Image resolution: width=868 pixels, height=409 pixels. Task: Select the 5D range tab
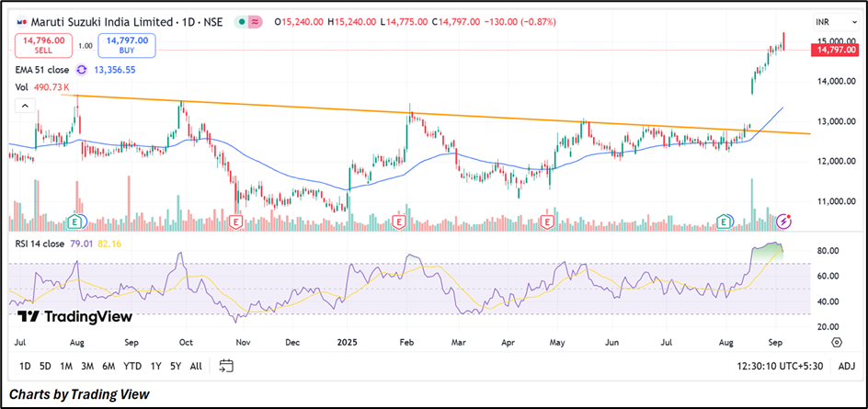coord(45,366)
